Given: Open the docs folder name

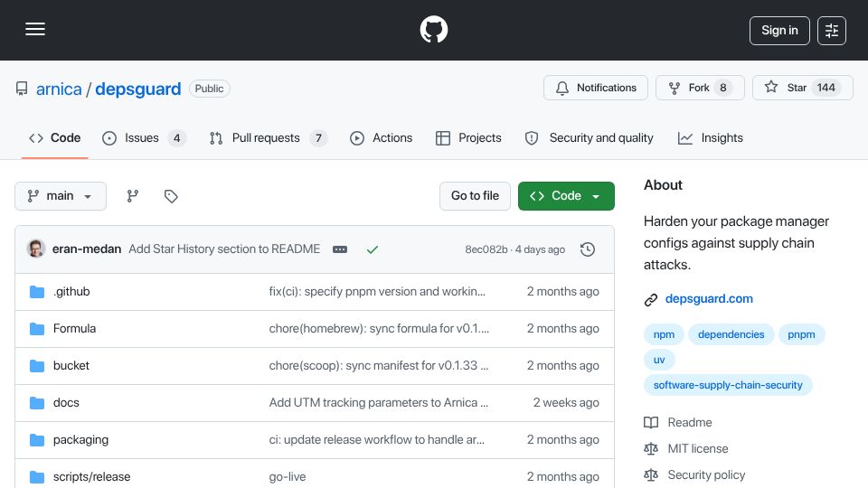Looking at the screenshot, I should coord(66,403).
